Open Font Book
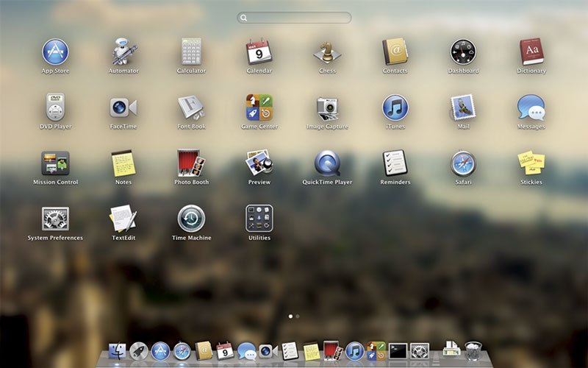 [x=191, y=107]
